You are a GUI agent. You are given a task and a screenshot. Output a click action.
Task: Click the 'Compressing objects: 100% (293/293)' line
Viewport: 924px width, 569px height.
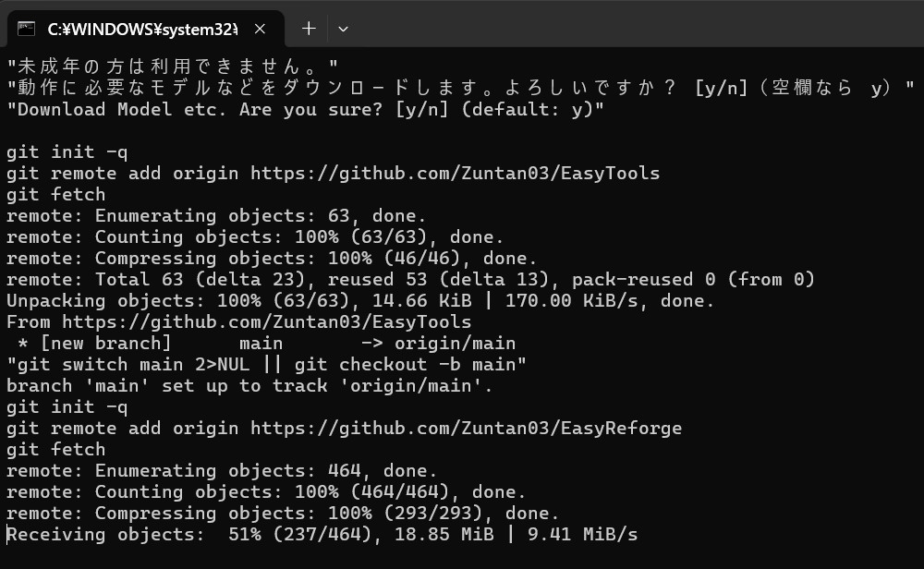pyautogui.click(x=283, y=514)
